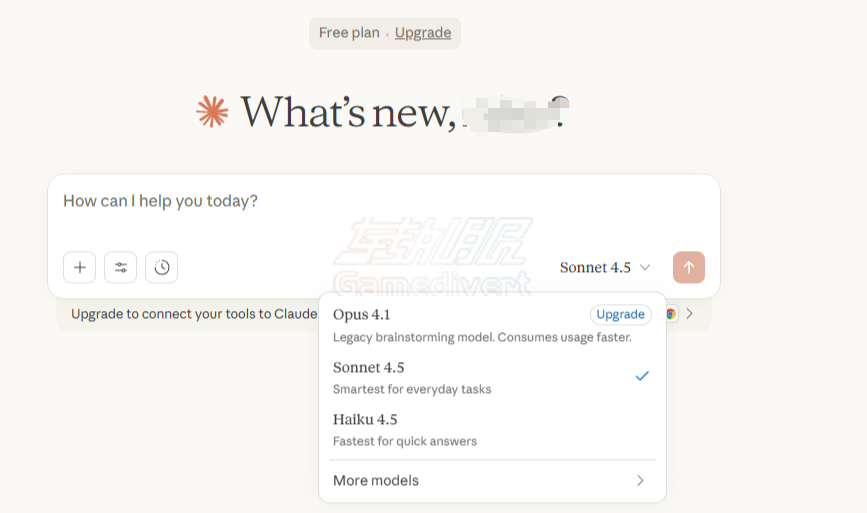Focus the How can I help you today field
867x513 pixels.
pyautogui.click(x=300, y=201)
